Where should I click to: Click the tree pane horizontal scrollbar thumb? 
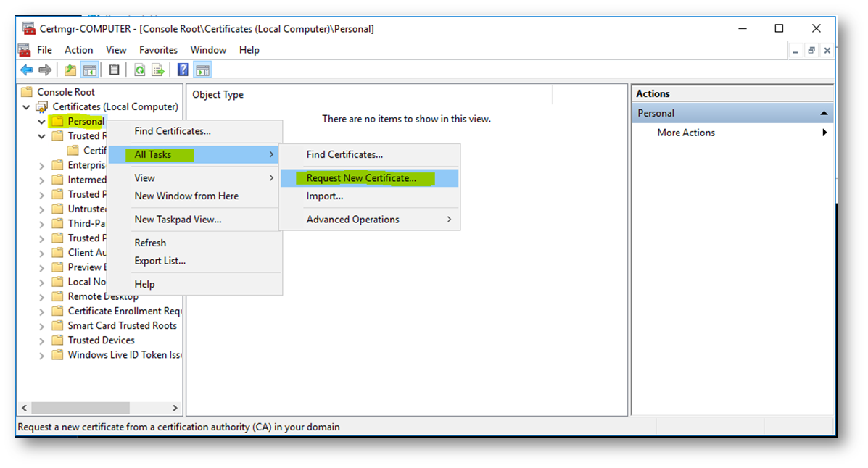(80, 408)
